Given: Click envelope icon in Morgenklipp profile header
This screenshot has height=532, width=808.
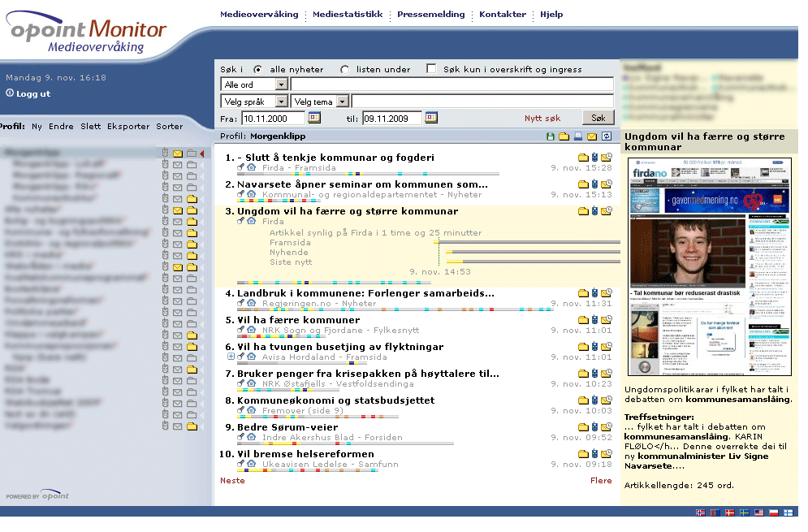Looking at the screenshot, I should click(592, 136).
